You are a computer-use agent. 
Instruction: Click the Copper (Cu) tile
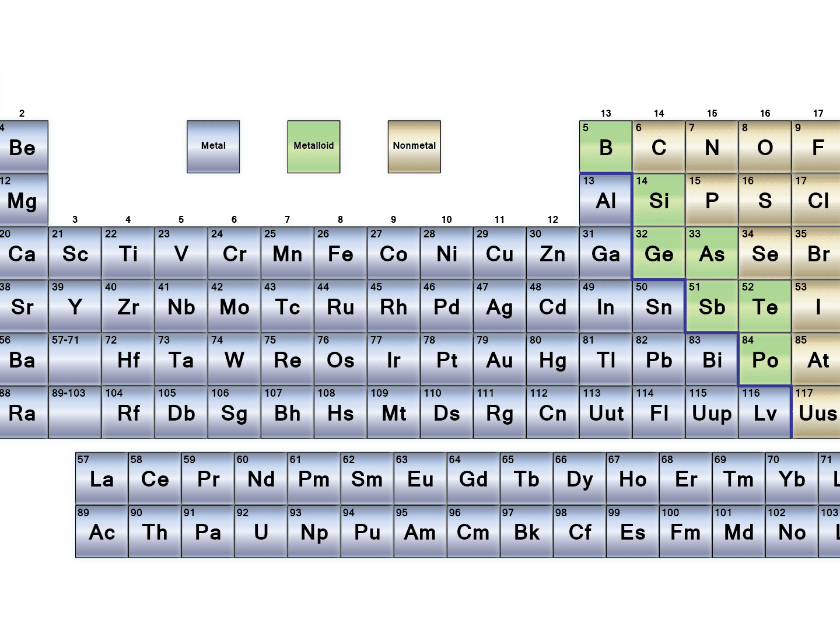click(499, 253)
